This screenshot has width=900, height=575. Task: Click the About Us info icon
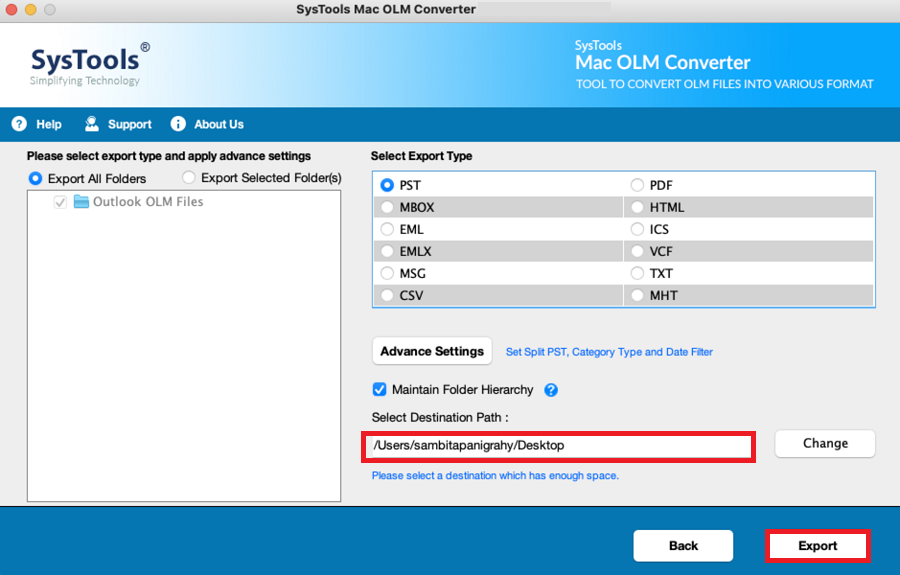[178, 124]
